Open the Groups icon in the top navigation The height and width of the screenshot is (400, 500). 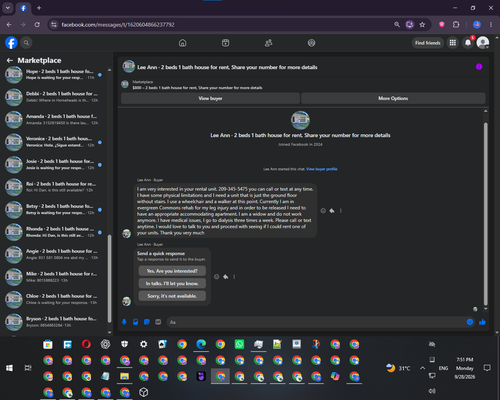pyautogui.click(x=311, y=43)
